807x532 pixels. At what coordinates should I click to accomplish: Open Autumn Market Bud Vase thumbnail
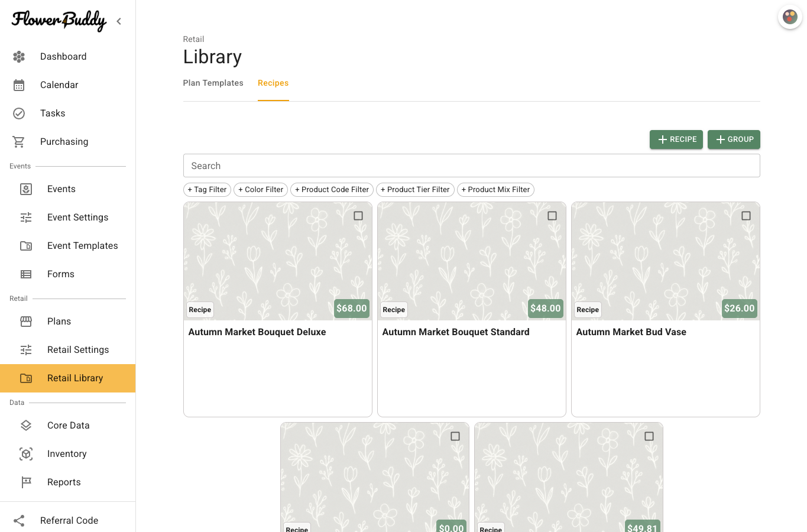tap(666, 261)
